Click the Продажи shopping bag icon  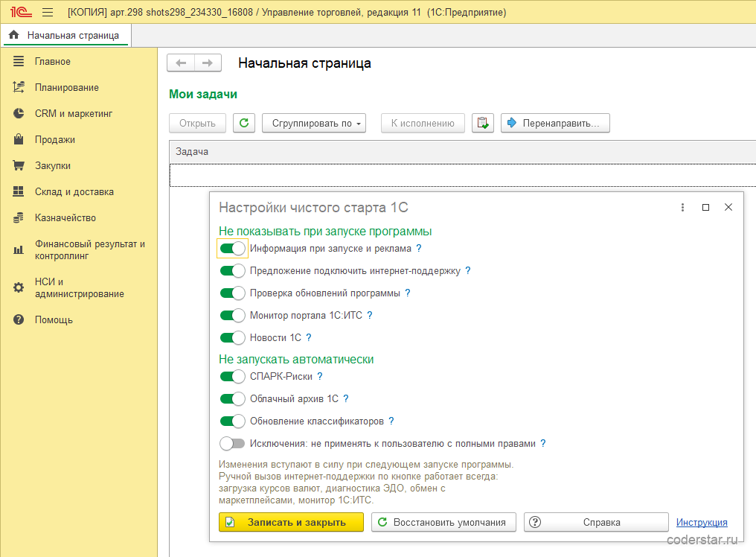click(x=19, y=139)
